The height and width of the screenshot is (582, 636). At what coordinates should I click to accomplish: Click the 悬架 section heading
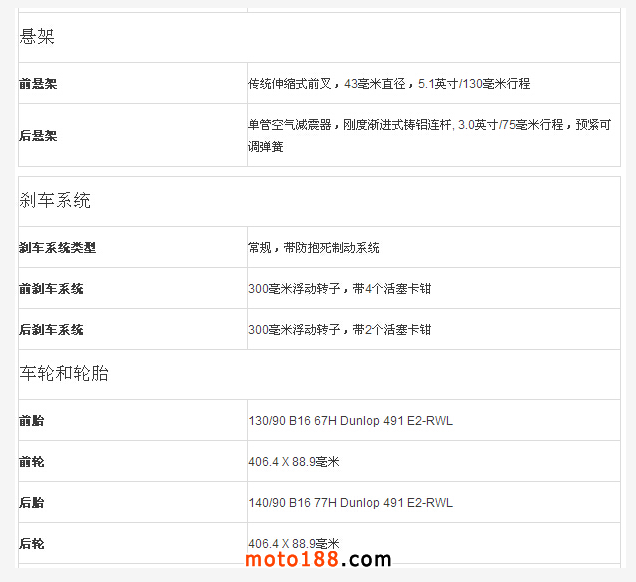point(37,38)
